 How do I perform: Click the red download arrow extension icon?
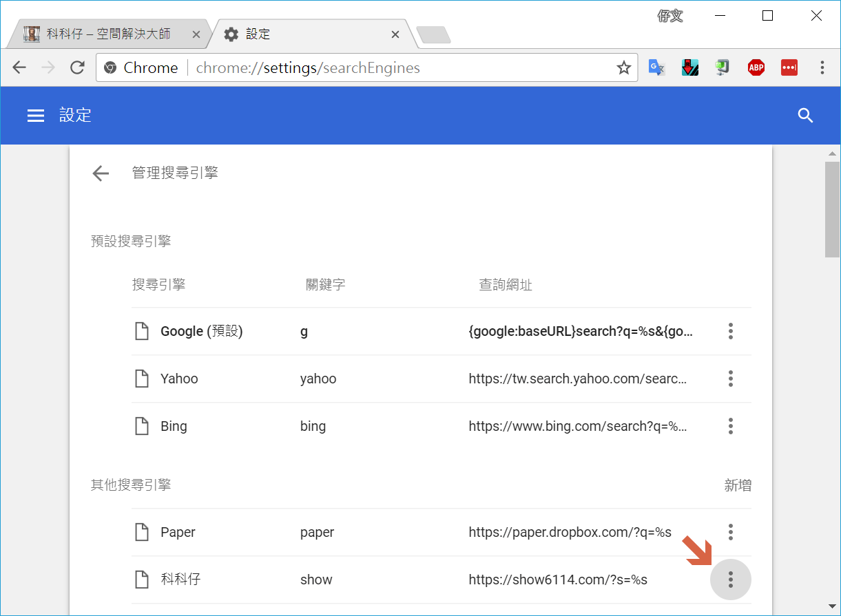coord(690,67)
